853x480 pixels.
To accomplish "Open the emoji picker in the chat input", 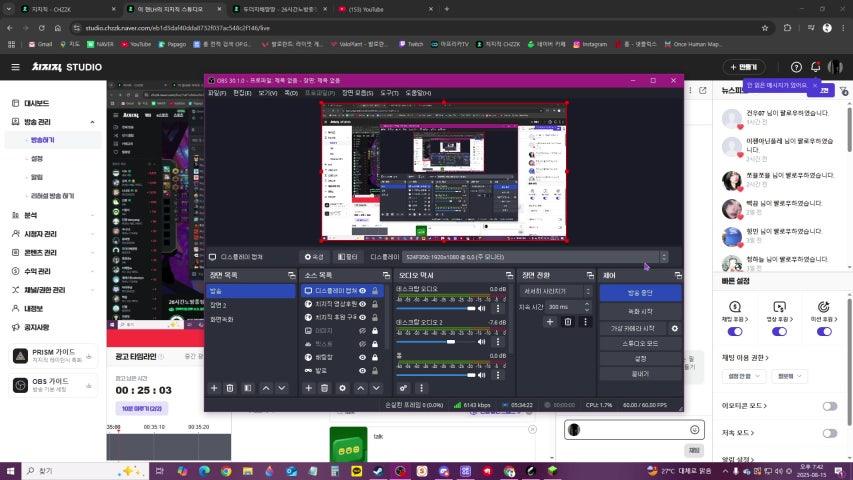I will [694, 430].
